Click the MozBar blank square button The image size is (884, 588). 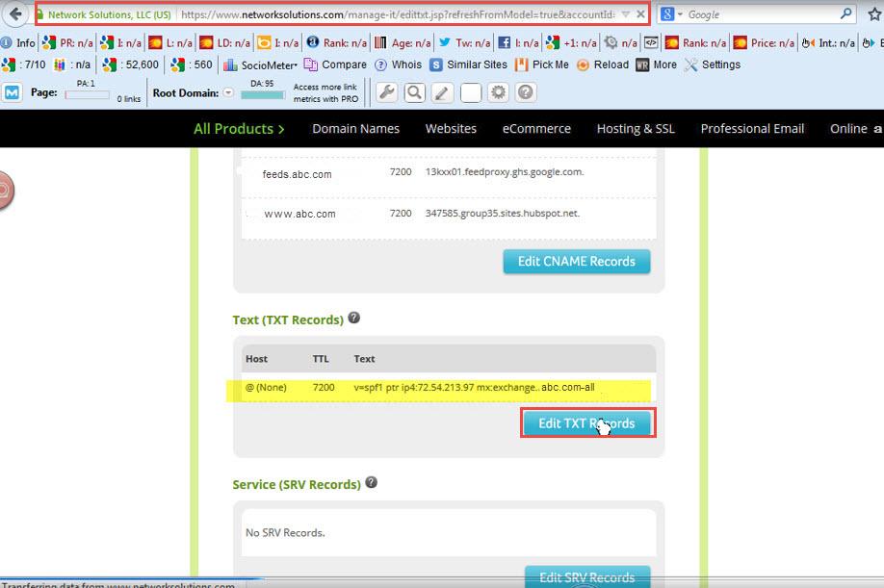point(471,91)
